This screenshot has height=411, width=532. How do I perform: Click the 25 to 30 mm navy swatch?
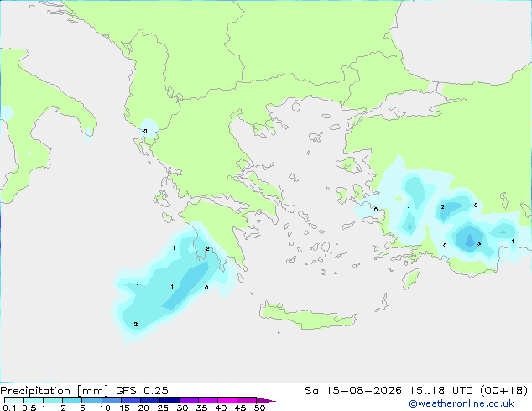tap(170, 400)
